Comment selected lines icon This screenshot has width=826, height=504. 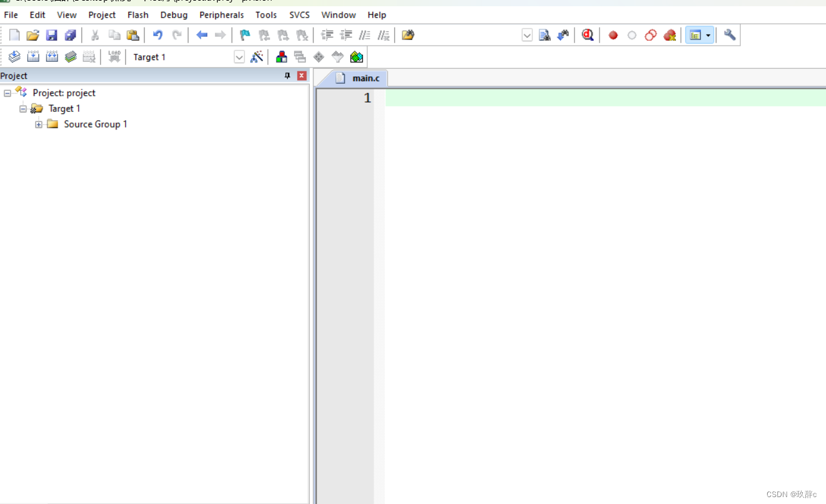[x=365, y=35]
